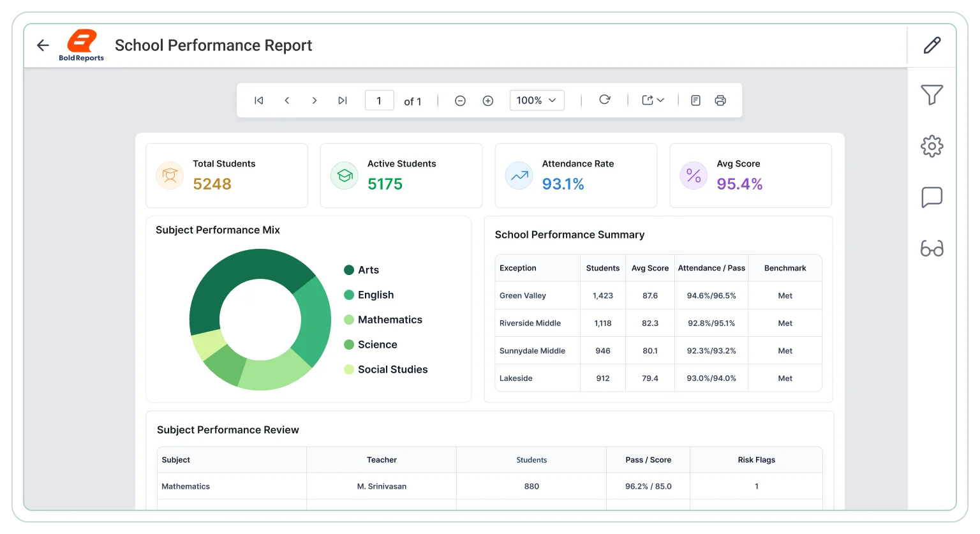This screenshot has height=534, width=980.
Task: Zoom out with the minus icon
Action: click(x=460, y=101)
